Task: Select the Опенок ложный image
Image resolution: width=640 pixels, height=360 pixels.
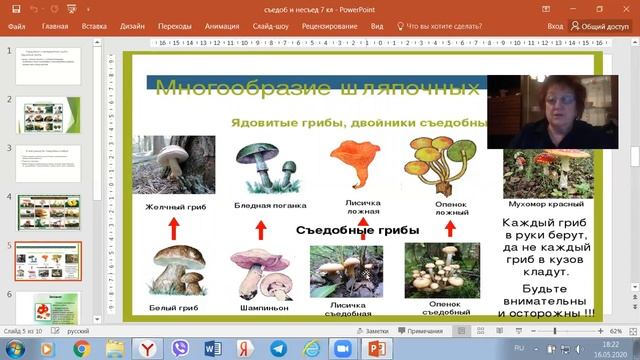Action: tap(440, 166)
